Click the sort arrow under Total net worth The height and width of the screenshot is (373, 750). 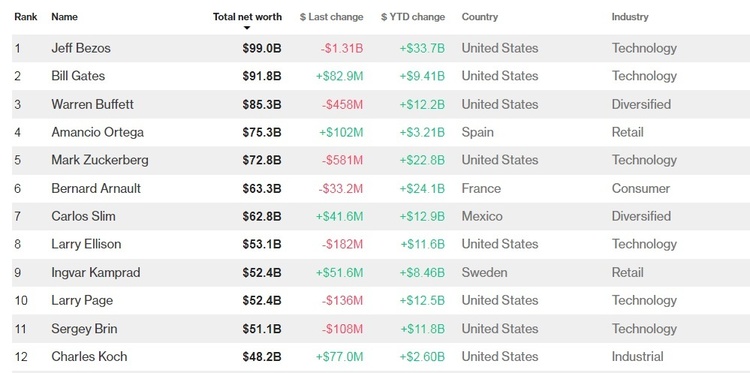click(247, 28)
